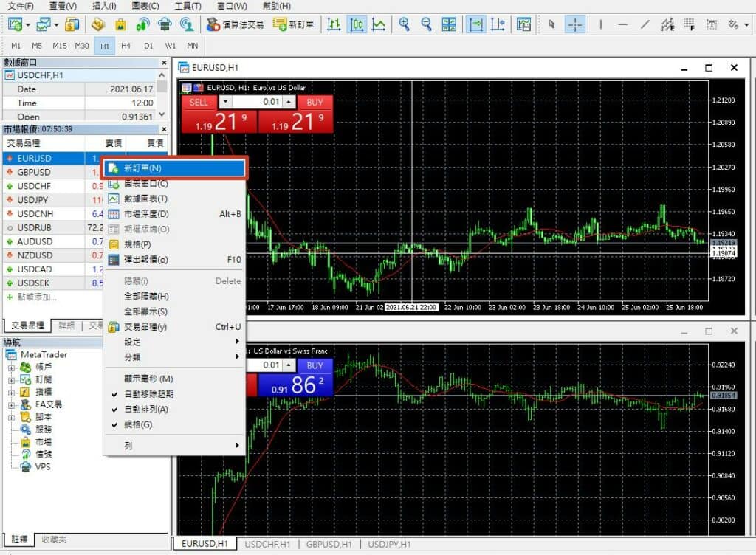The height and width of the screenshot is (555, 756).
Task: Open the 設定 submenu
Action: pyautogui.click(x=174, y=342)
